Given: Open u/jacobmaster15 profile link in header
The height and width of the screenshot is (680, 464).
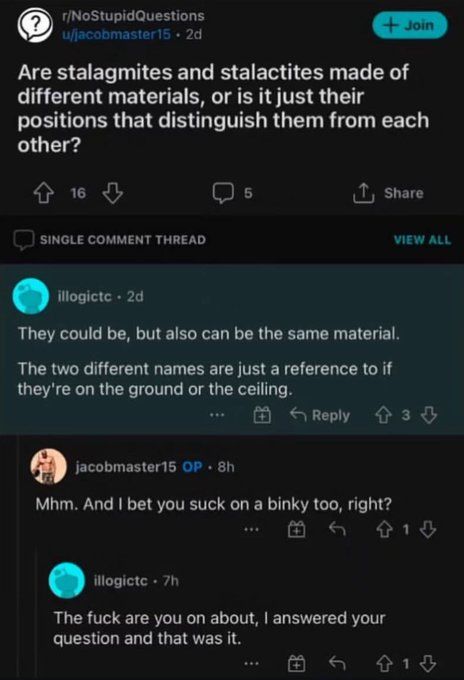Looking at the screenshot, I should pos(117,34).
